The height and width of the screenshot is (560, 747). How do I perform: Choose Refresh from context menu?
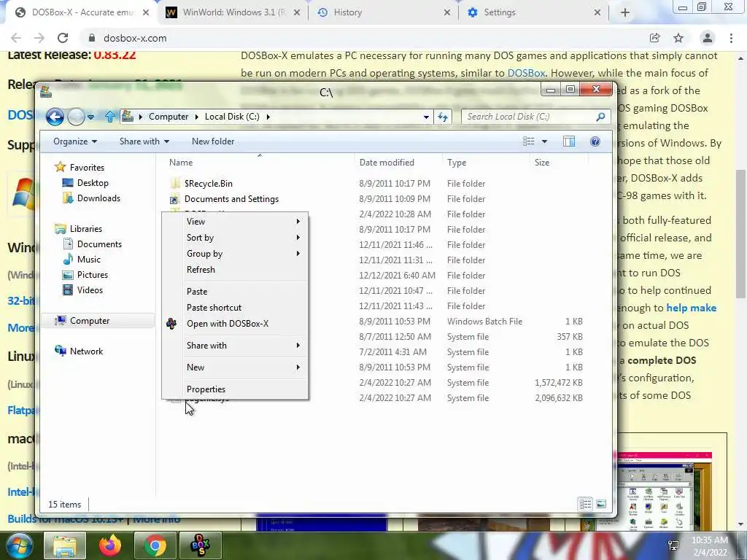(x=236, y=270)
